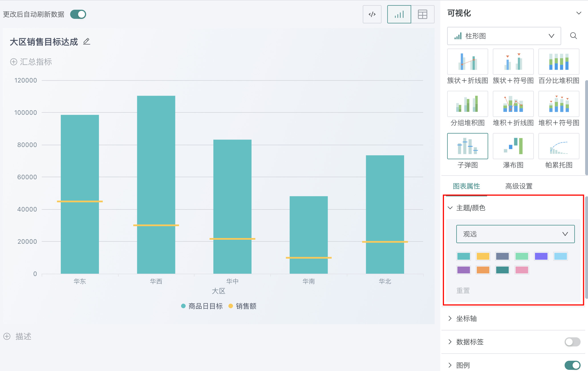Turn off the 图例 legend toggle
588x371 pixels.
[572, 365]
